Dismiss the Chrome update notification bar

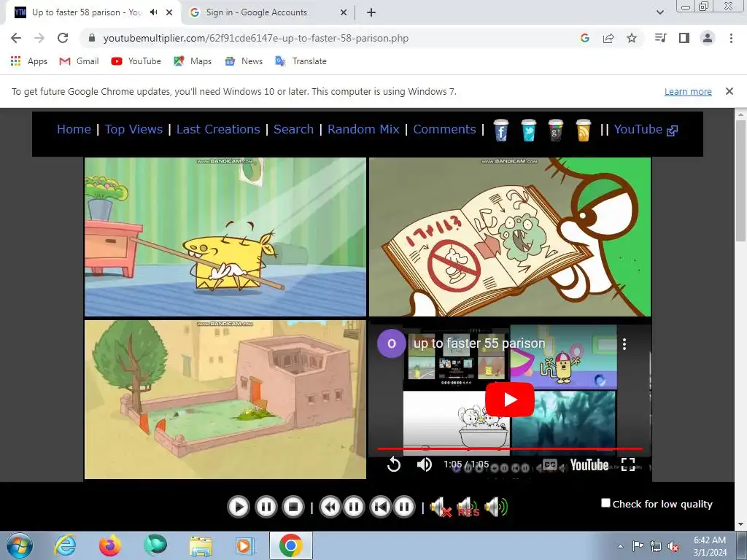tap(729, 91)
